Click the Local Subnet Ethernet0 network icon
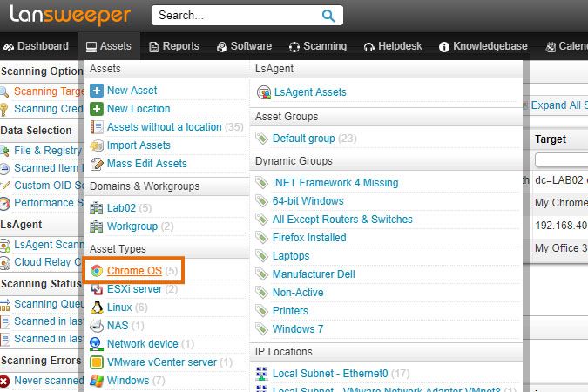 [261, 374]
